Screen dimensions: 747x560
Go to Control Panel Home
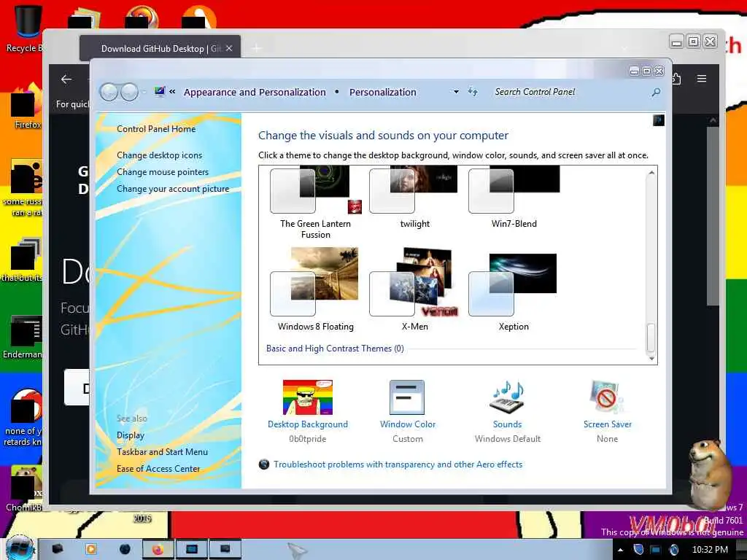(156, 129)
